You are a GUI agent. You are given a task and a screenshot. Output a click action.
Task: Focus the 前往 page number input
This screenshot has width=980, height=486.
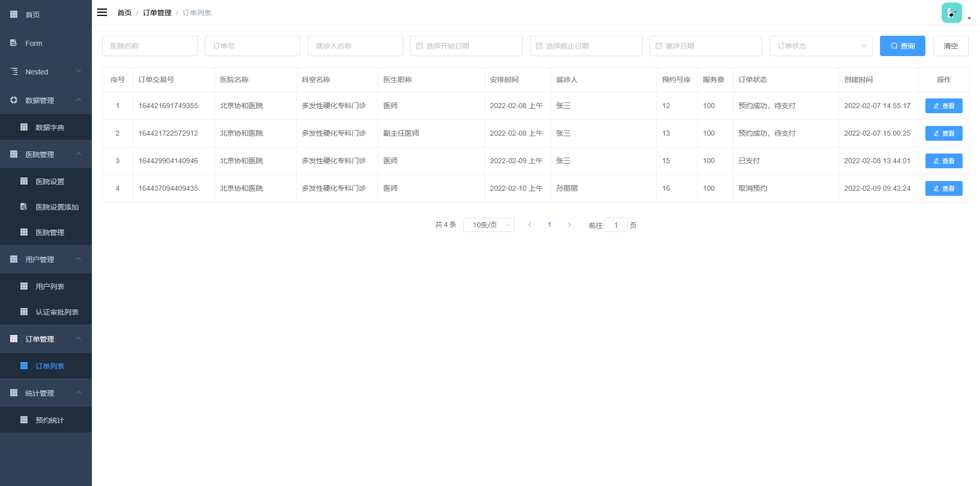click(616, 225)
